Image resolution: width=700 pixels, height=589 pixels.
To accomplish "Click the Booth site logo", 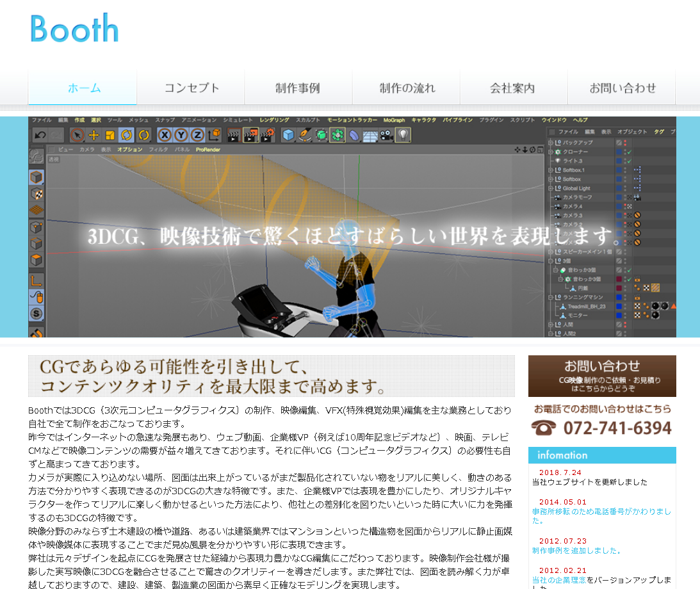I will click(x=74, y=28).
